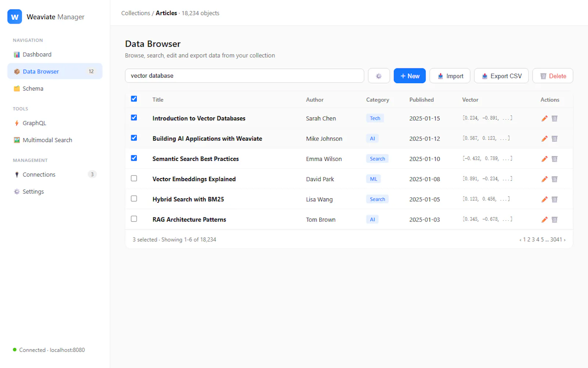Click the title RAG Architecture Patterns
Image resolution: width=588 pixels, height=368 pixels.
[189, 219]
